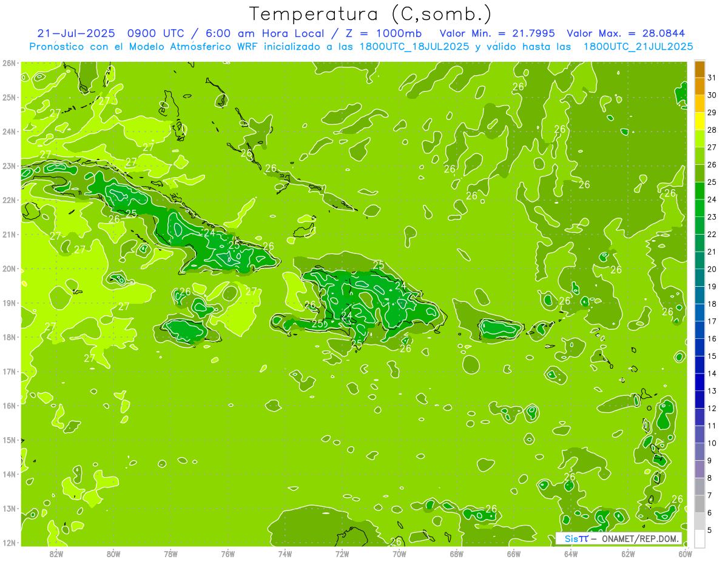Click the legend value label 31
The height and width of the screenshot is (562, 728).
712,78
